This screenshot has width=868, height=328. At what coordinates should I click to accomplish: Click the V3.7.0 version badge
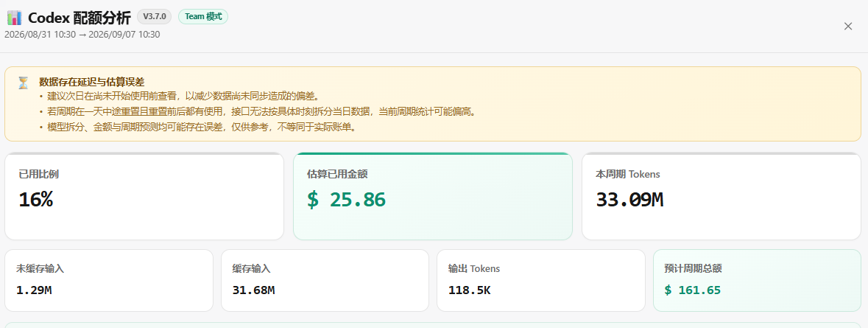pos(155,17)
